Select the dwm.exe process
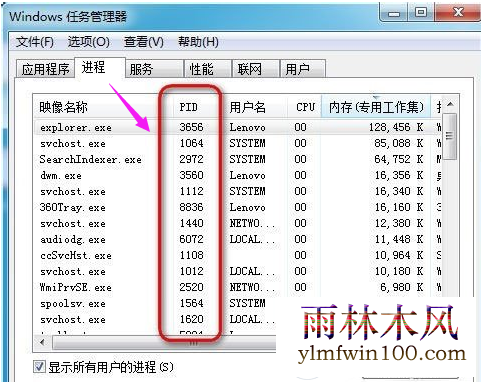This screenshot has height=382, width=481. point(238,175)
